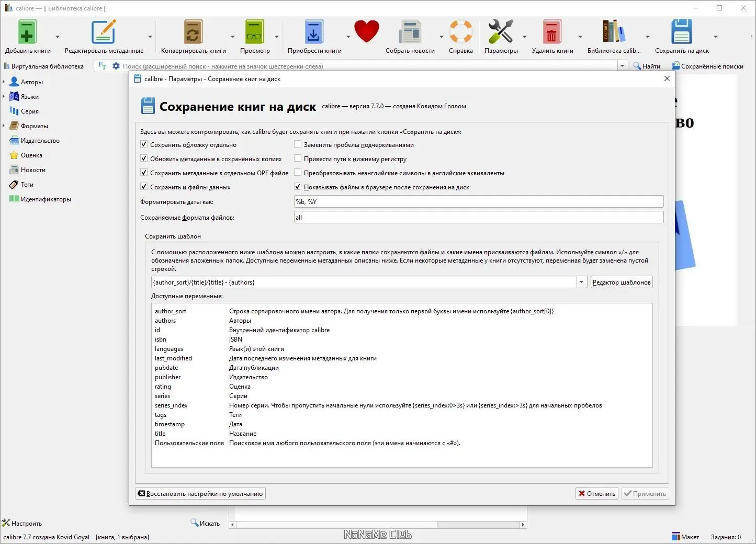Click the Искать button at the bottom

pos(205,523)
